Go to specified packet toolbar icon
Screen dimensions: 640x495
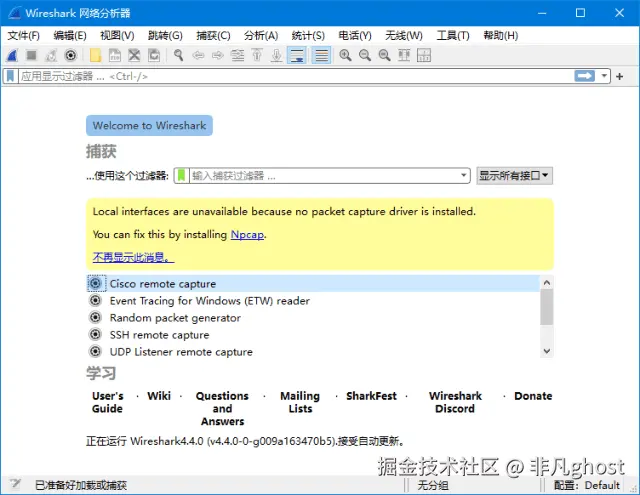pos(238,55)
